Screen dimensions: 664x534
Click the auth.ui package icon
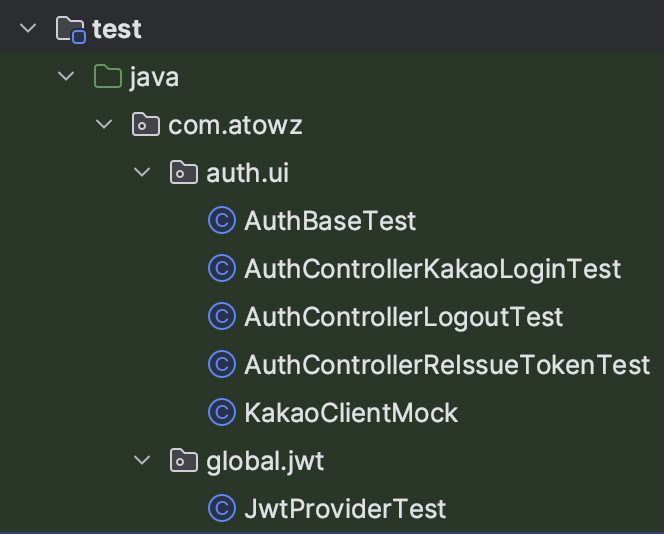point(183,172)
